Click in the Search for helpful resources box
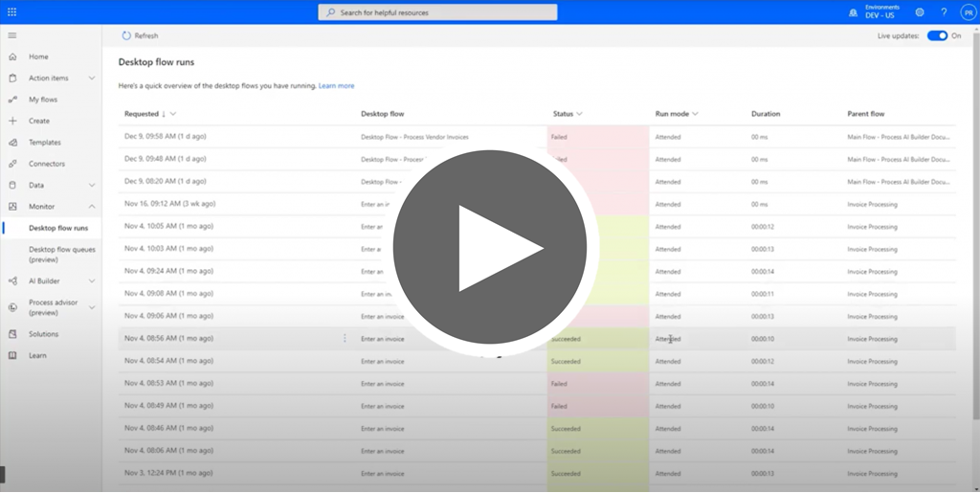The width and height of the screenshot is (980, 493). click(437, 11)
